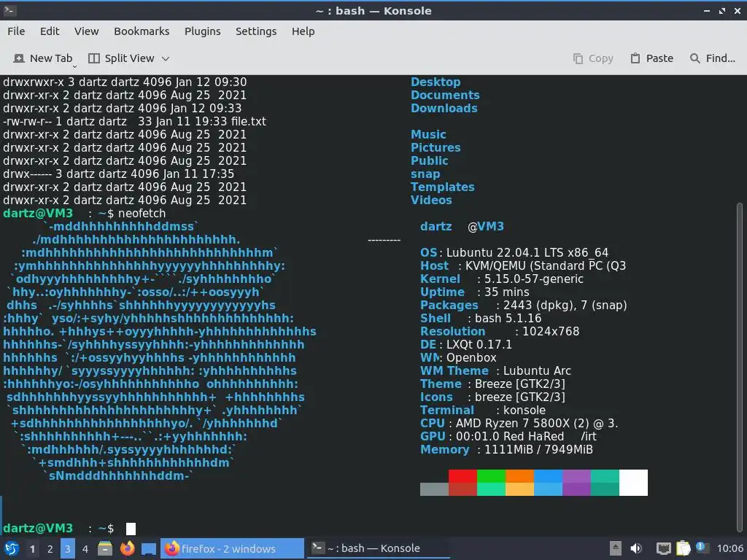Click the Videos directory name
The image size is (747, 560).
pos(431,200)
